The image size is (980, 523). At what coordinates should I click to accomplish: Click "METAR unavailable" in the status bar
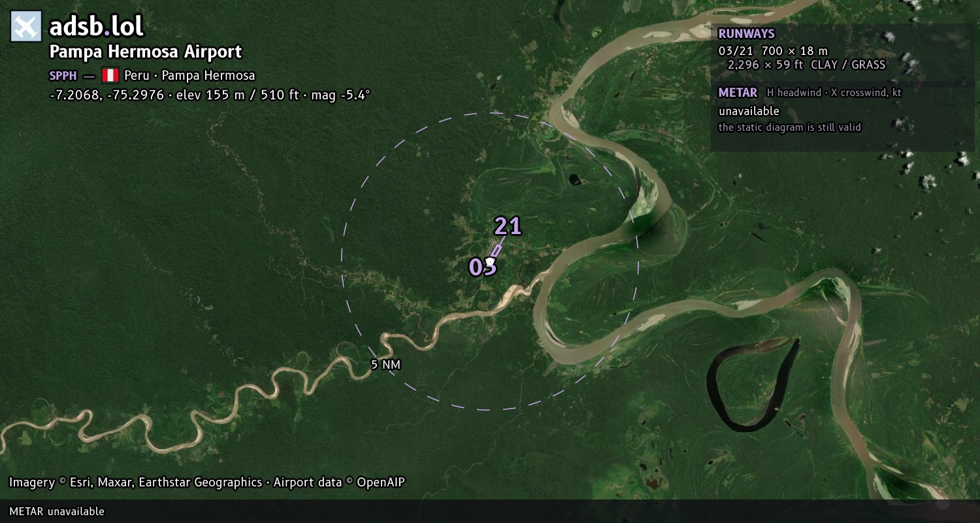(57, 511)
